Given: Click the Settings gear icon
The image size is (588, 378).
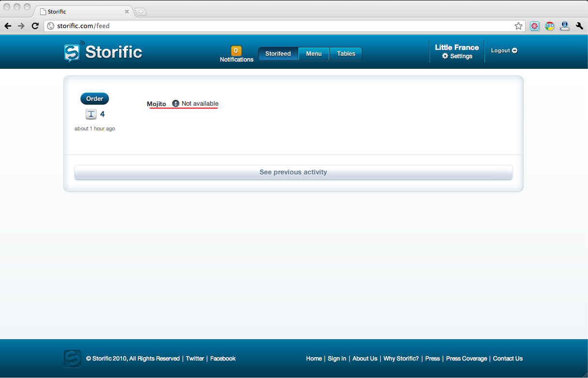Looking at the screenshot, I should [445, 56].
